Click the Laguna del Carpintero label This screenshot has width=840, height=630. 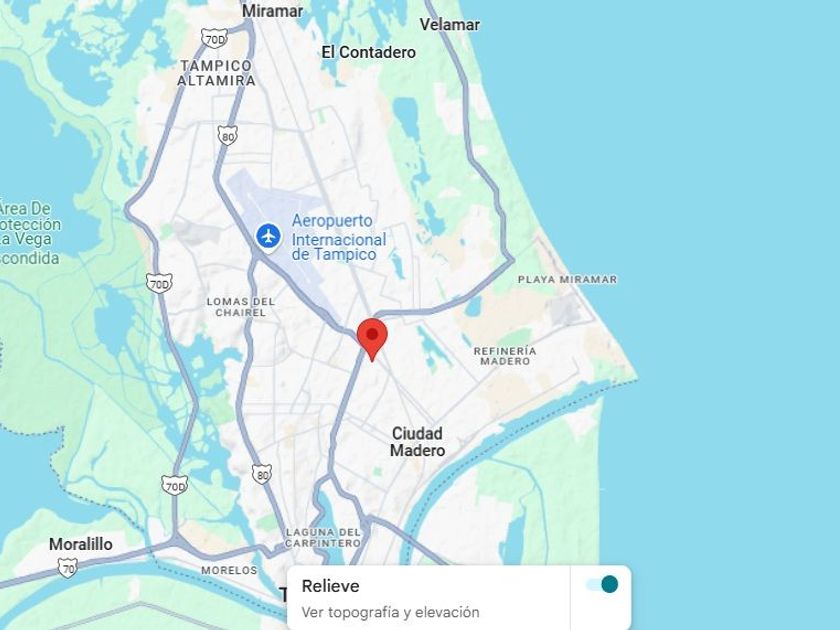pos(324,537)
